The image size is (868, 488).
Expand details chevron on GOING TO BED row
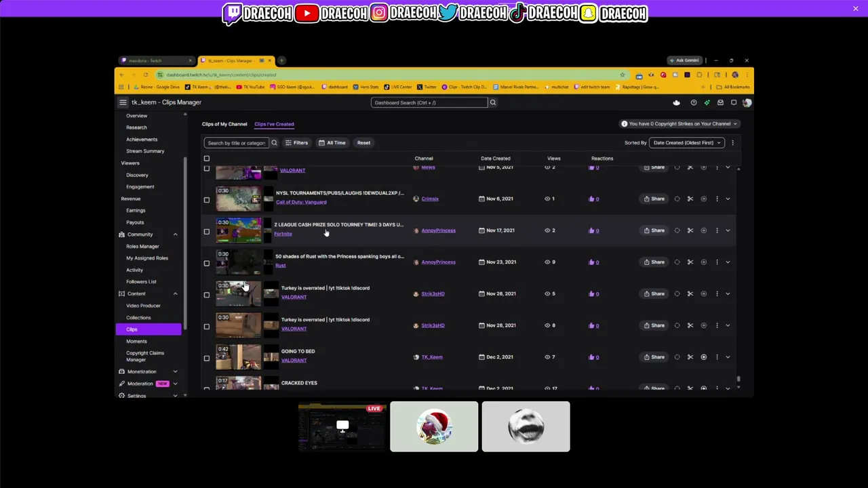[728, 357]
